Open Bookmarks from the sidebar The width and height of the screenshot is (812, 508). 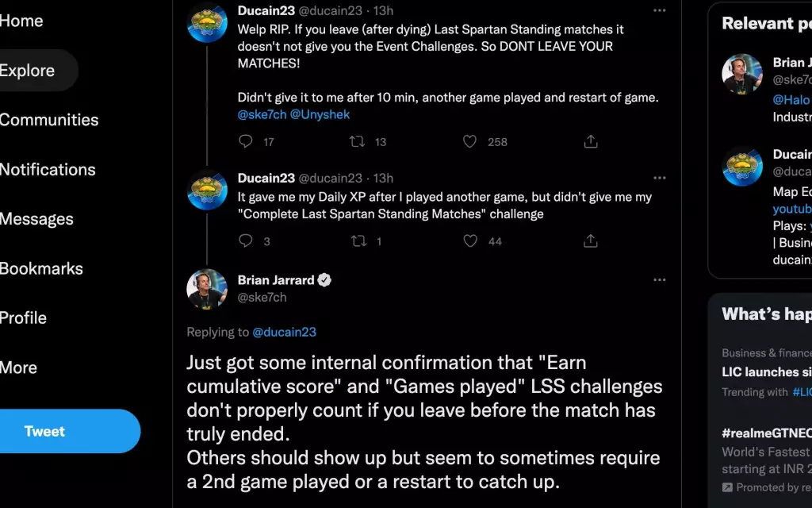click(41, 268)
